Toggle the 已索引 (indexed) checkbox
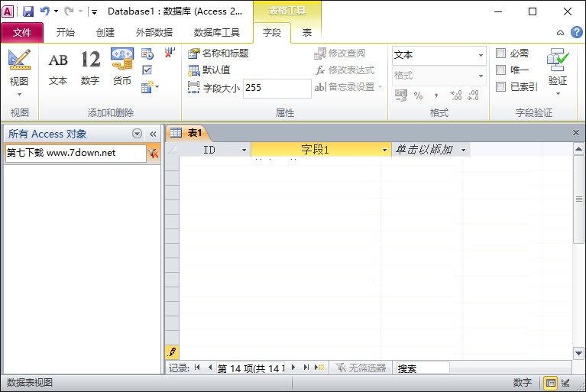586x392 pixels. (x=501, y=87)
